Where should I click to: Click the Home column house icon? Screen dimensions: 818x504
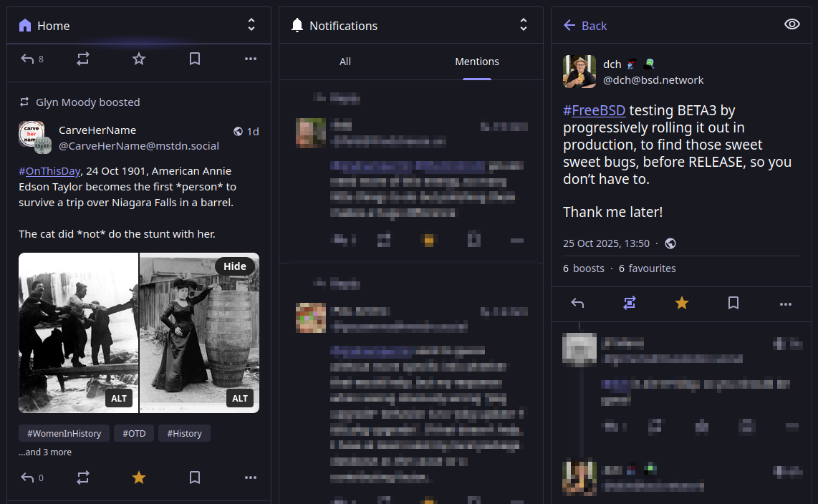tap(25, 26)
